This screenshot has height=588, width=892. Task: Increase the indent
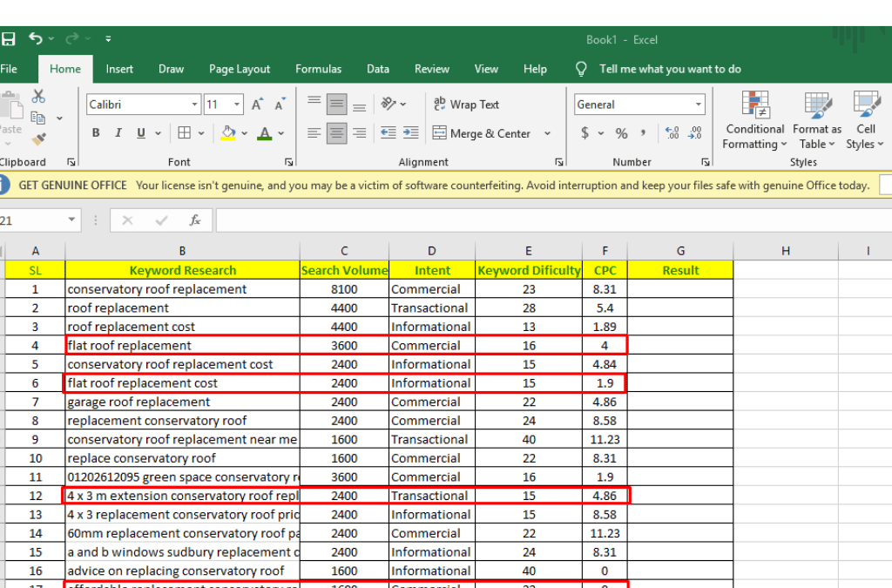coord(411,133)
